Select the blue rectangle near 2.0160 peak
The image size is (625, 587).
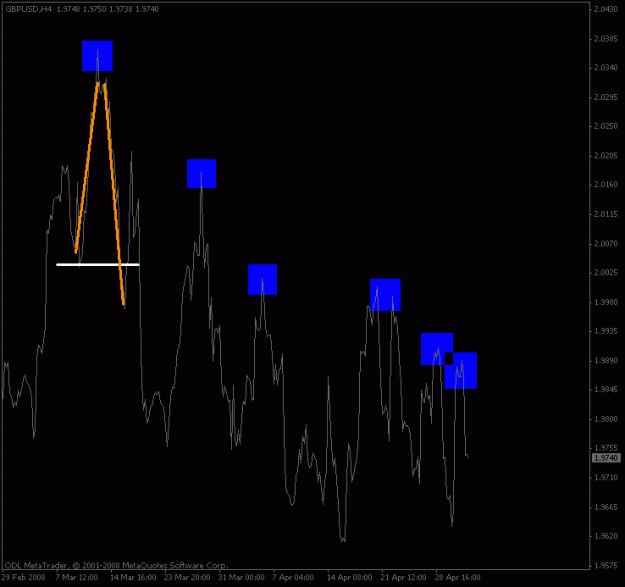202,173
